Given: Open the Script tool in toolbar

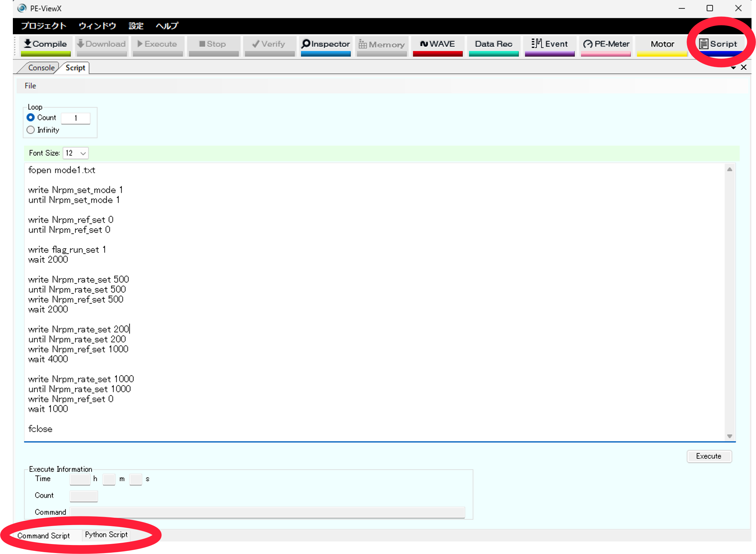Looking at the screenshot, I should tap(718, 44).
